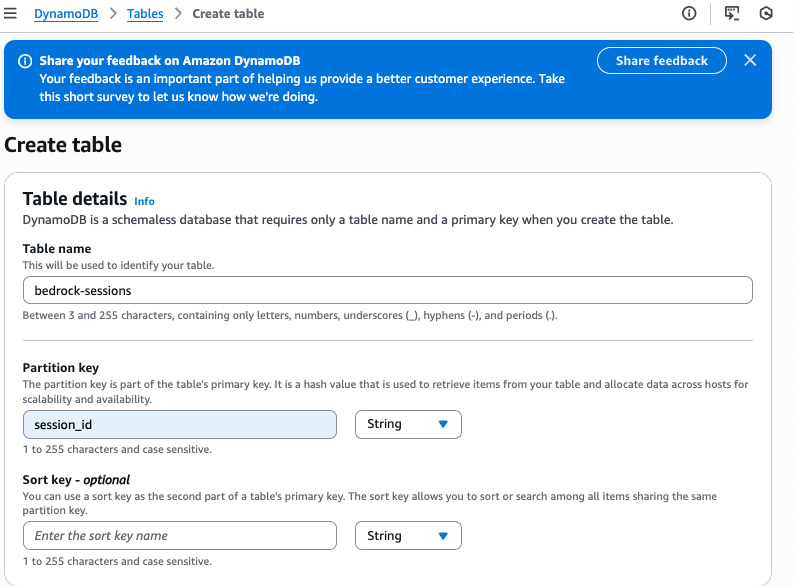The width and height of the screenshot is (794, 586).
Task: Open the CloudShell screen icon in header
Action: tap(732, 13)
